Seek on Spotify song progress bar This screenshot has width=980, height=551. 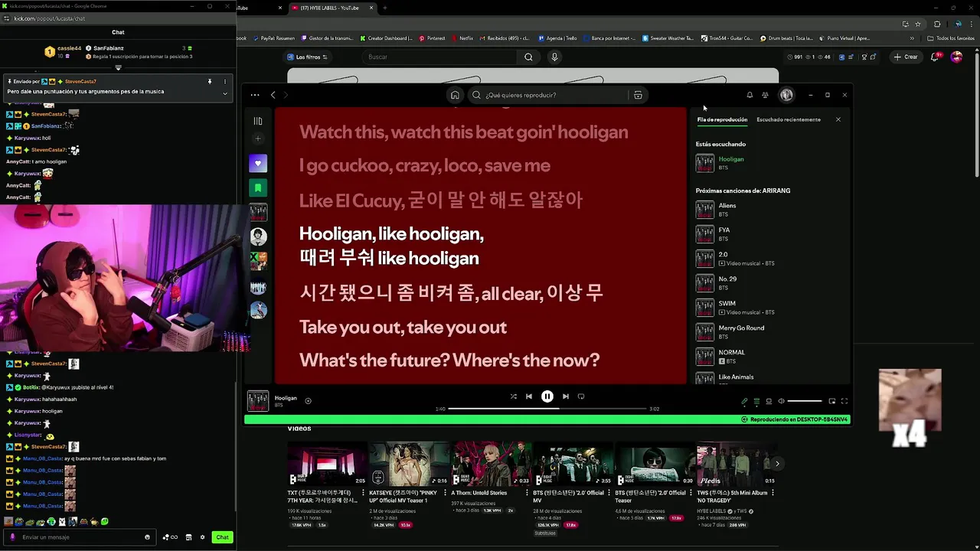(x=547, y=409)
